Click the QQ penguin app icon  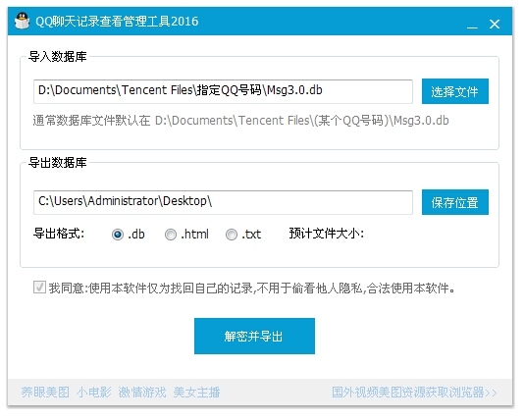(22, 21)
